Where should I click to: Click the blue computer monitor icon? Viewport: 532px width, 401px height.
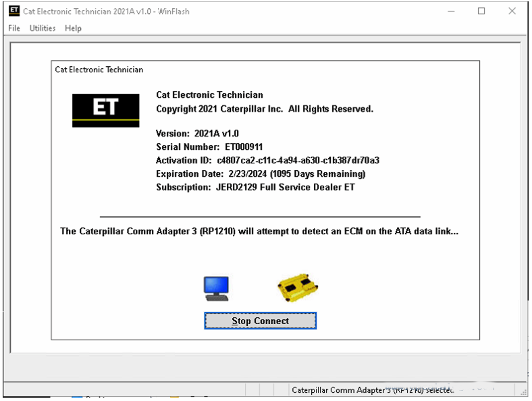tap(217, 289)
